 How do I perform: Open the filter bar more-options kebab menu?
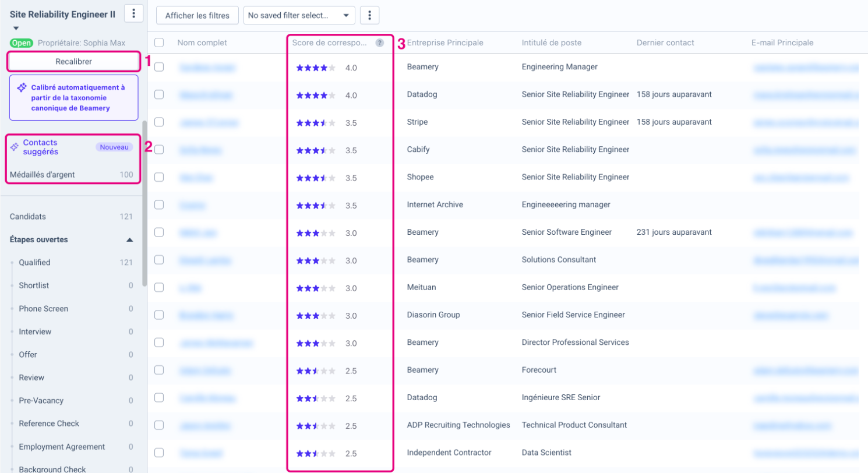click(370, 15)
